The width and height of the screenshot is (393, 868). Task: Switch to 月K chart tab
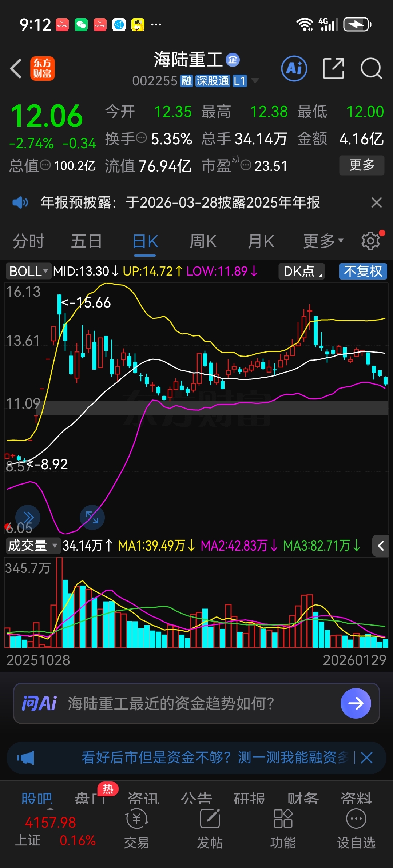[261, 241]
